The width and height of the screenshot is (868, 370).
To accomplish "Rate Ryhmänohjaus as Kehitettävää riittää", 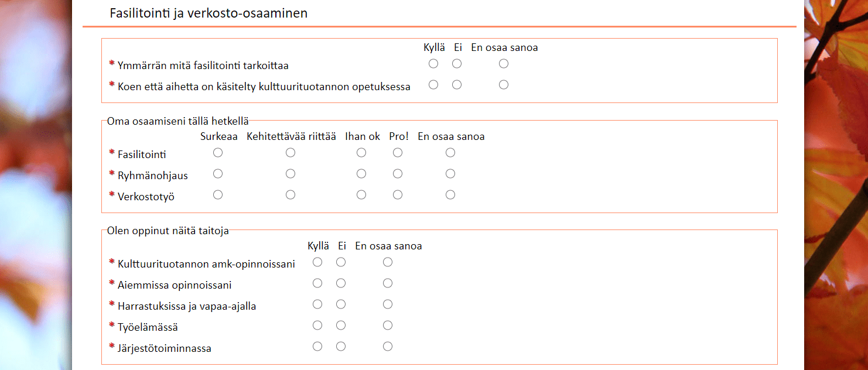I will tap(291, 174).
